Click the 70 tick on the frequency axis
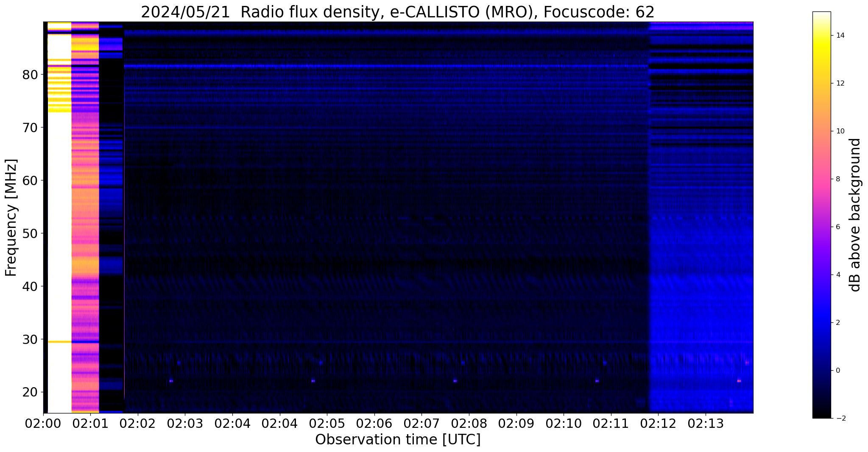 point(31,128)
